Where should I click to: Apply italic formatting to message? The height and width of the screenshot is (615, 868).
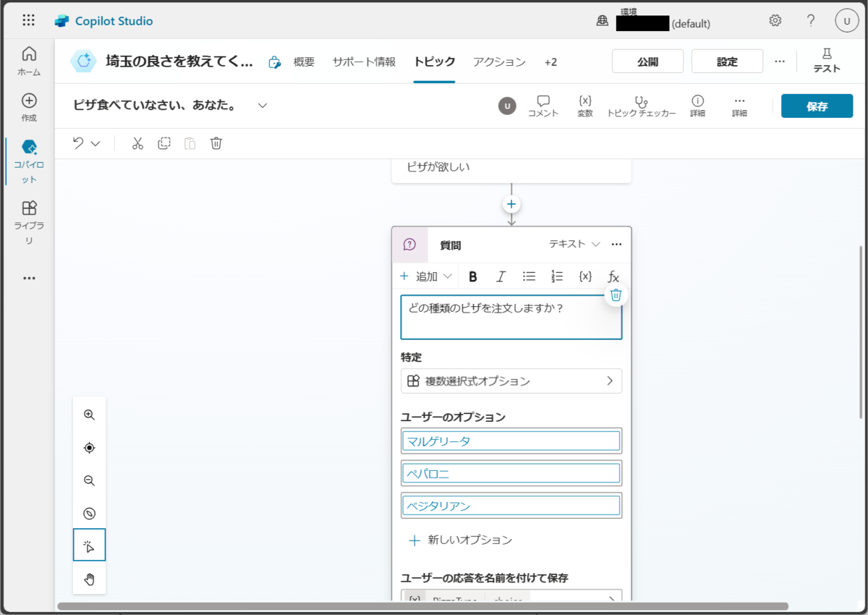(501, 276)
